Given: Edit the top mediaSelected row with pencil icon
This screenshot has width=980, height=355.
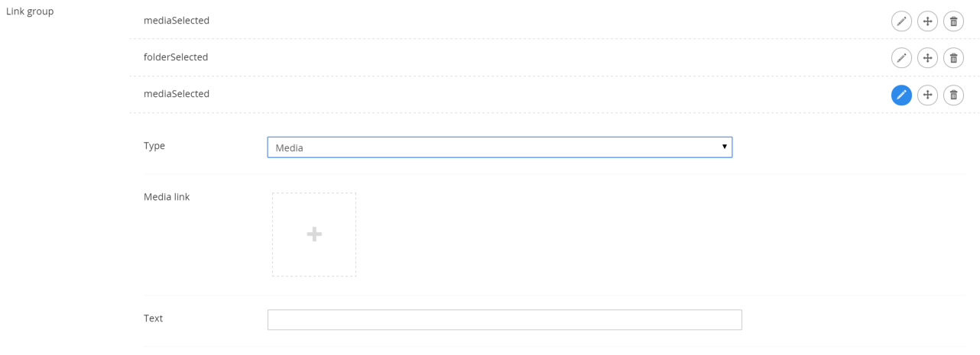Looking at the screenshot, I should point(901,21).
